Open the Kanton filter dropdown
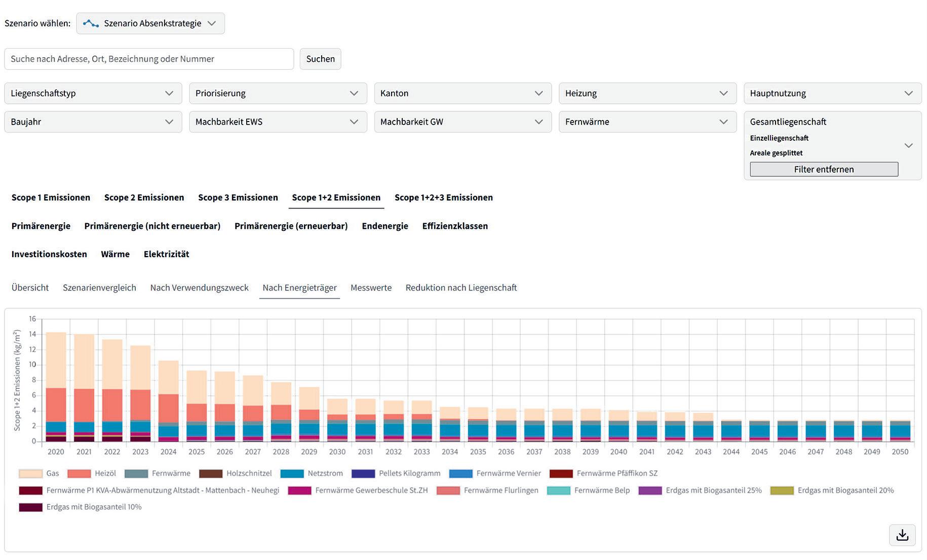This screenshot has width=927, height=560. [462, 93]
